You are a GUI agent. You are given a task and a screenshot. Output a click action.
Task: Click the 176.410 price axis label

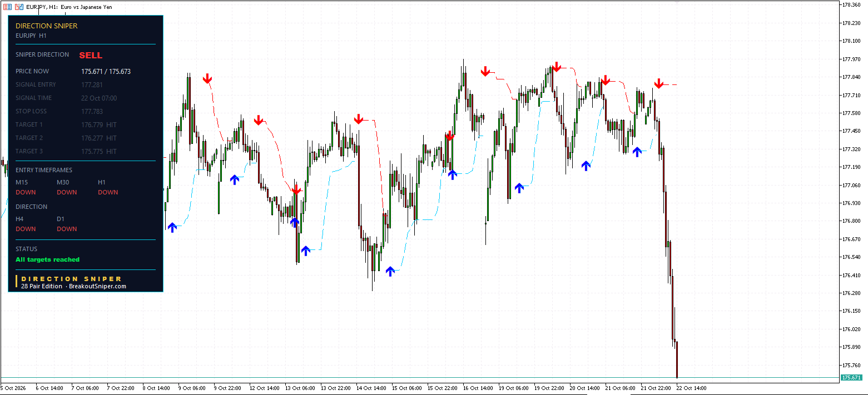click(851, 276)
